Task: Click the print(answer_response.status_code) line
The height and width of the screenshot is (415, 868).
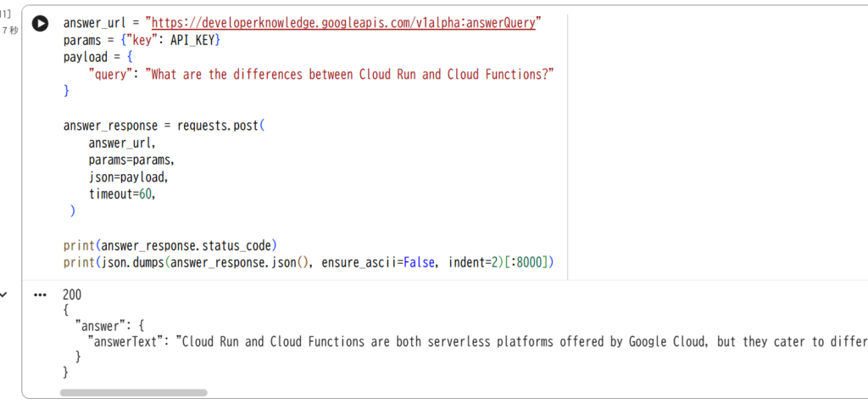Action: [170, 245]
